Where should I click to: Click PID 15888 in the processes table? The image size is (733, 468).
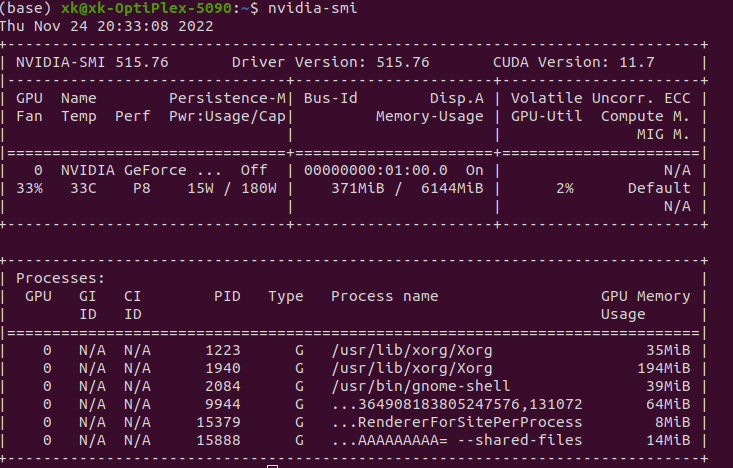[218, 440]
